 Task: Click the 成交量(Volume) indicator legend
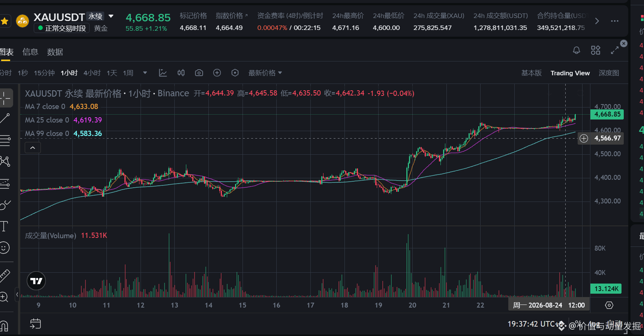(66, 236)
